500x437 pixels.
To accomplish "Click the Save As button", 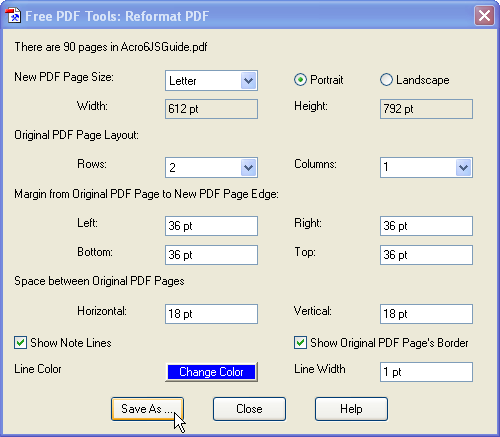I will (x=147, y=409).
